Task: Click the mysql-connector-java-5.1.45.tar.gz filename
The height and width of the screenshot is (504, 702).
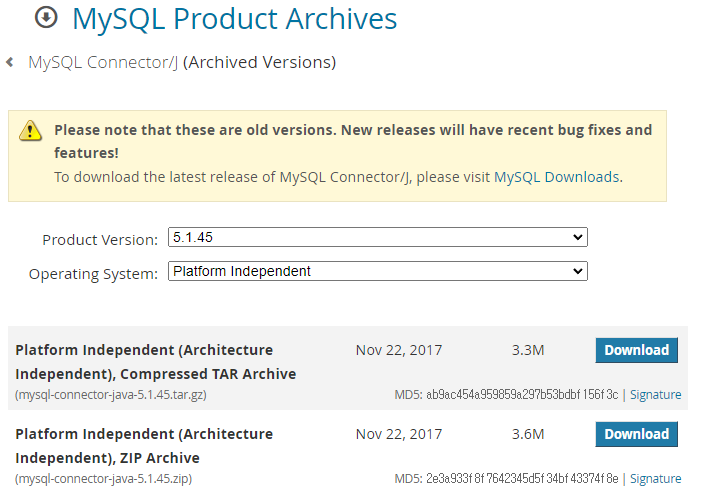Action: click(x=111, y=395)
